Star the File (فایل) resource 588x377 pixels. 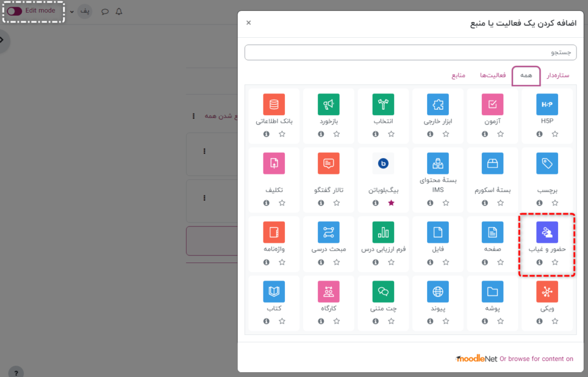tap(446, 262)
